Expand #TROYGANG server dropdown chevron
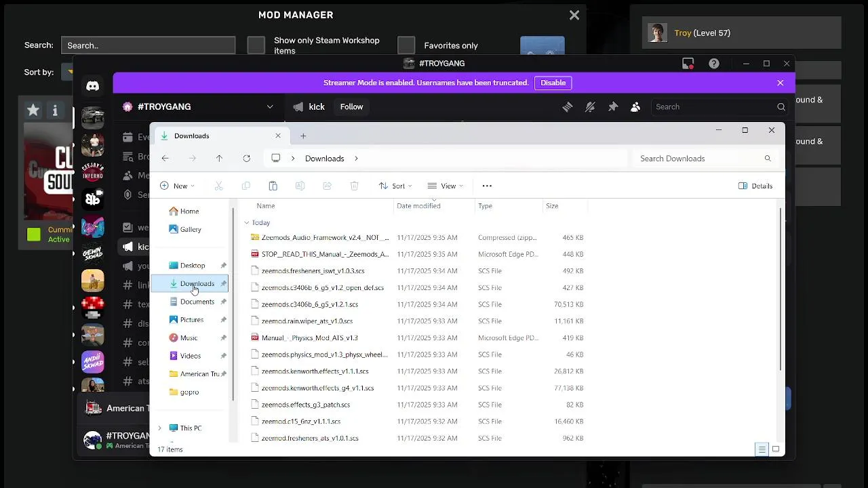Viewport: 868px width, 488px height. pos(270,107)
